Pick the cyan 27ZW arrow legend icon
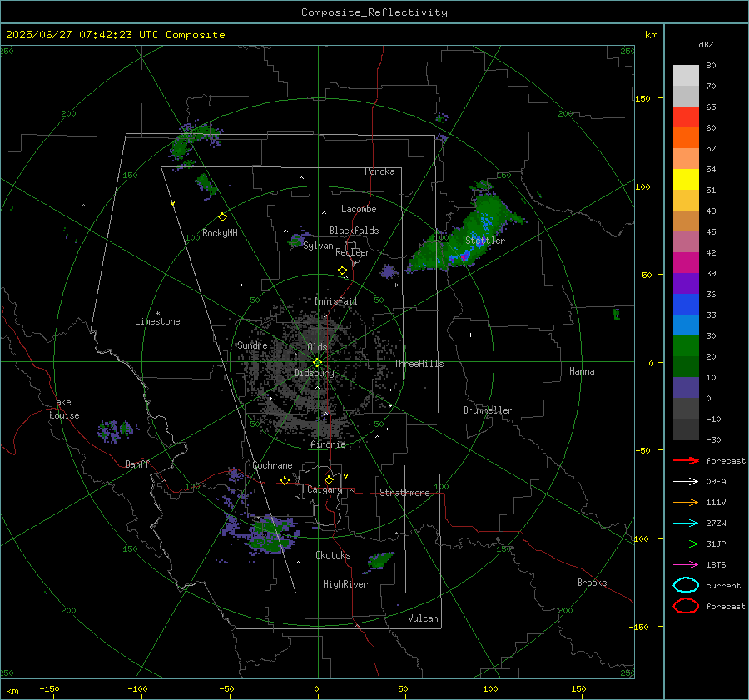749x700 pixels. (x=686, y=524)
